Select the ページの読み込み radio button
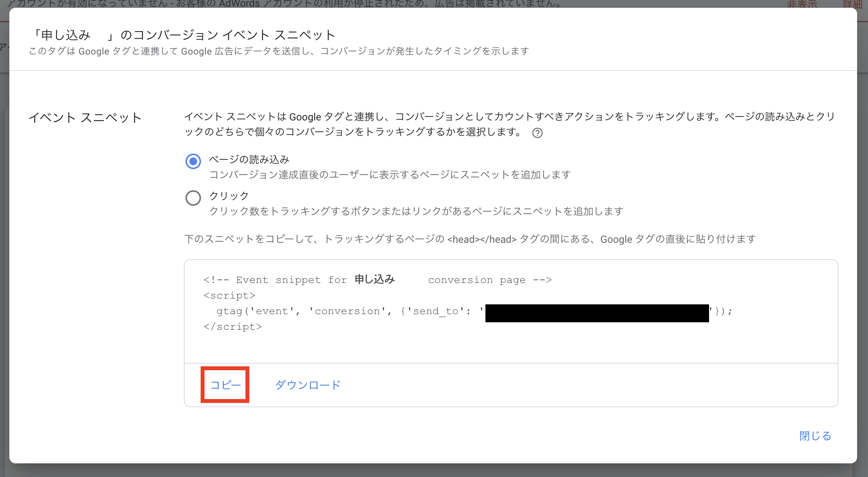This screenshot has height=477, width=868. click(x=193, y=161)
